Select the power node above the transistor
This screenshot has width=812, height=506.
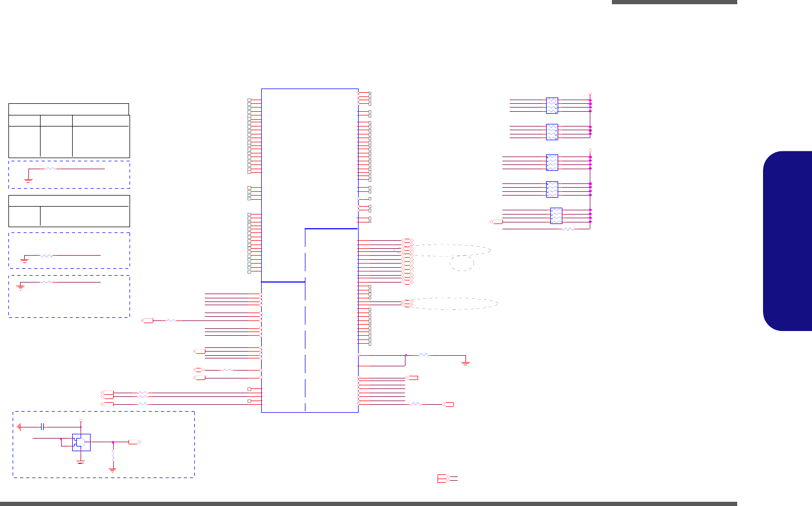click(81, 420)
